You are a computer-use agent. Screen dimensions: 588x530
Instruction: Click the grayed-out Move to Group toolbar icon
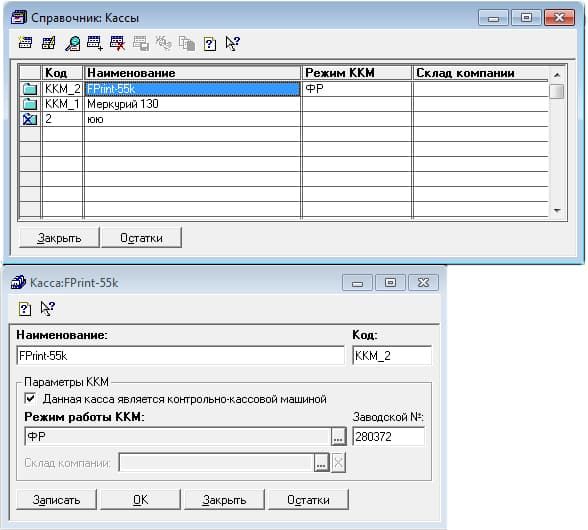click(164, 43)
